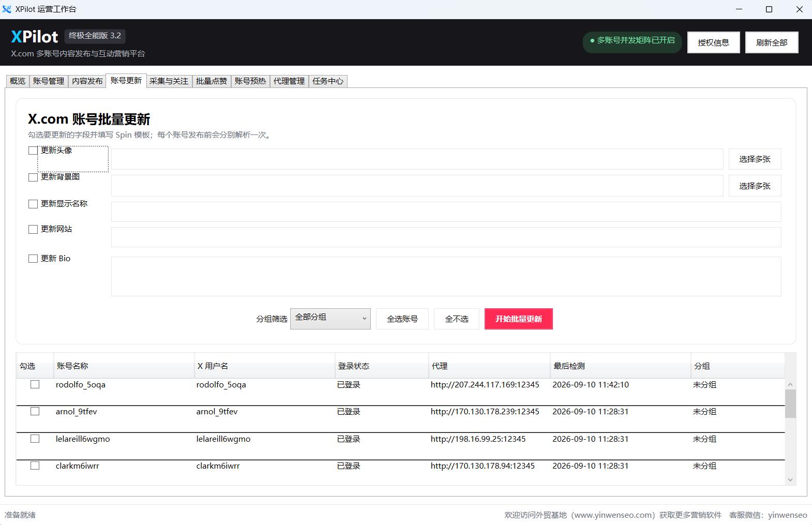Screen dimensions: 812x525
Task: Click the account list scrollbar thumb
Action: 790,403
